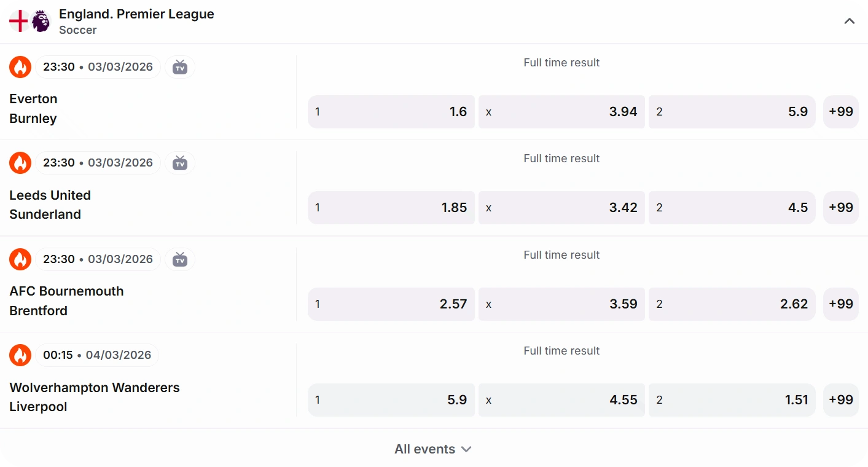
Task: Click the England flag icon
Action: (19, 21)
